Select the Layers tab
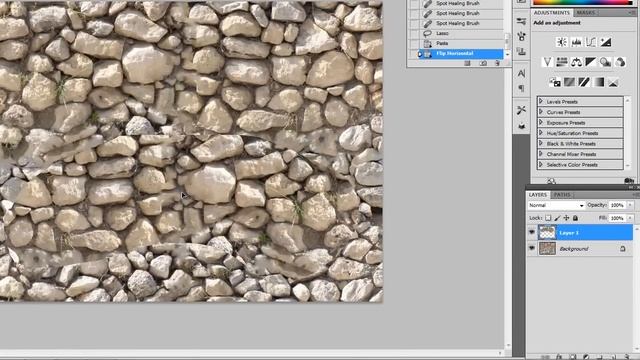640x360 pixels. pos(538,195)
